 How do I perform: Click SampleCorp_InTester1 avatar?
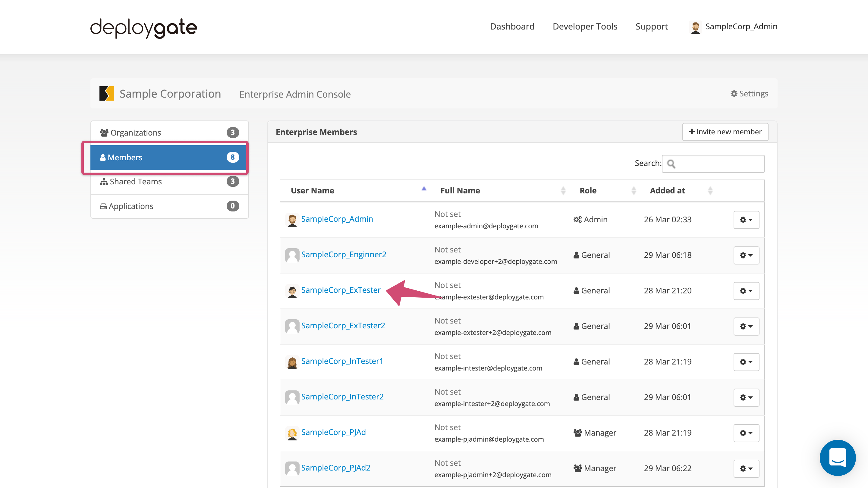(292, 362)
